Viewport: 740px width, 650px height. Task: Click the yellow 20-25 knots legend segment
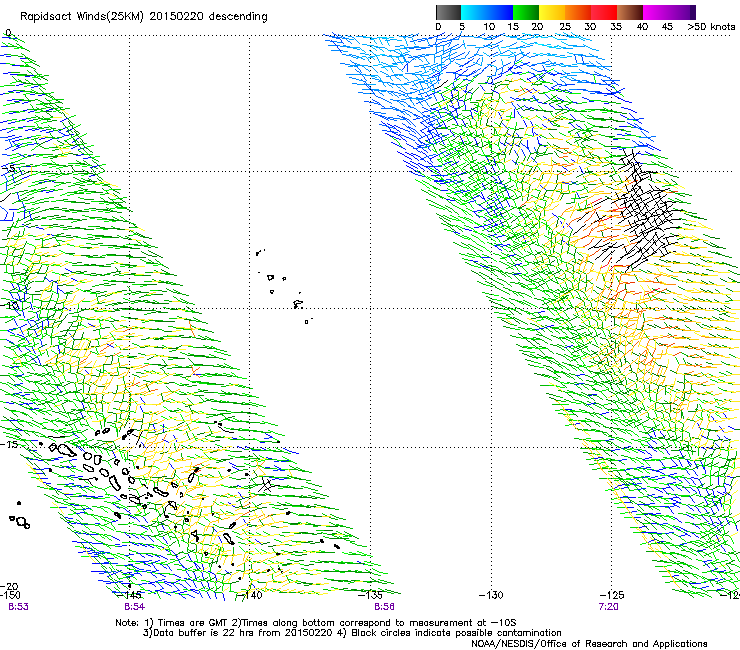[552, 12]
